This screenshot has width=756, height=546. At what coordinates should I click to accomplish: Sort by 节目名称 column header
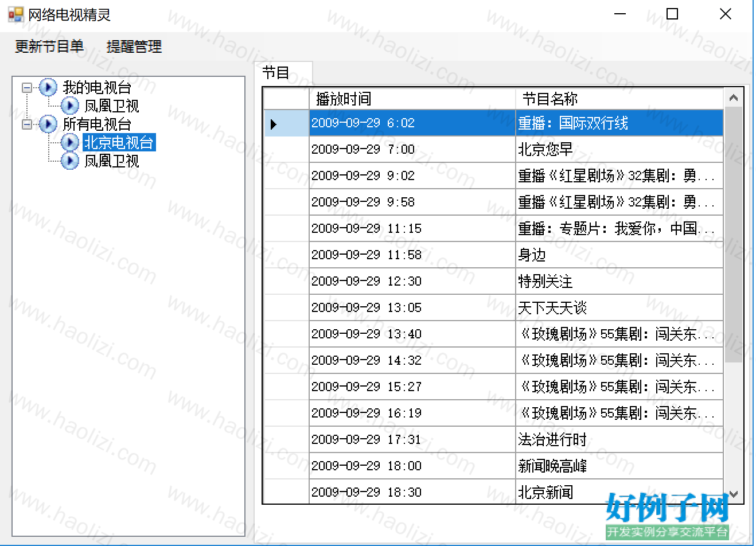(x=619, y=99)
